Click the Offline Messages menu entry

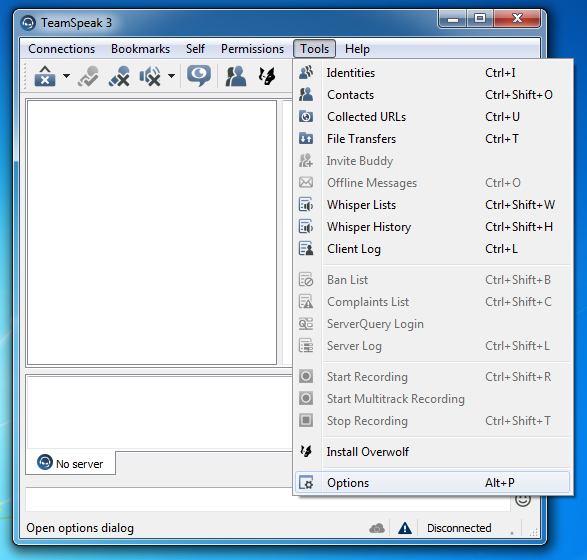[x=432, y=183]
